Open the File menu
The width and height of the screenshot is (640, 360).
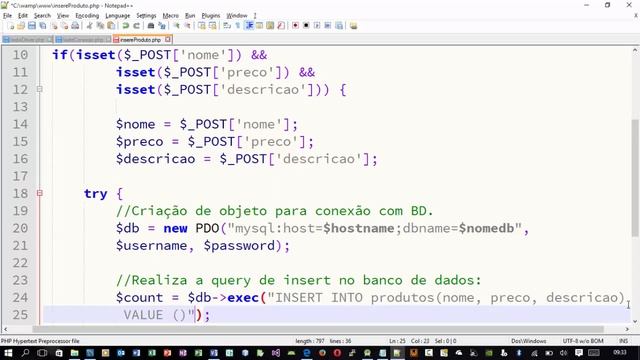click(7, 16)
